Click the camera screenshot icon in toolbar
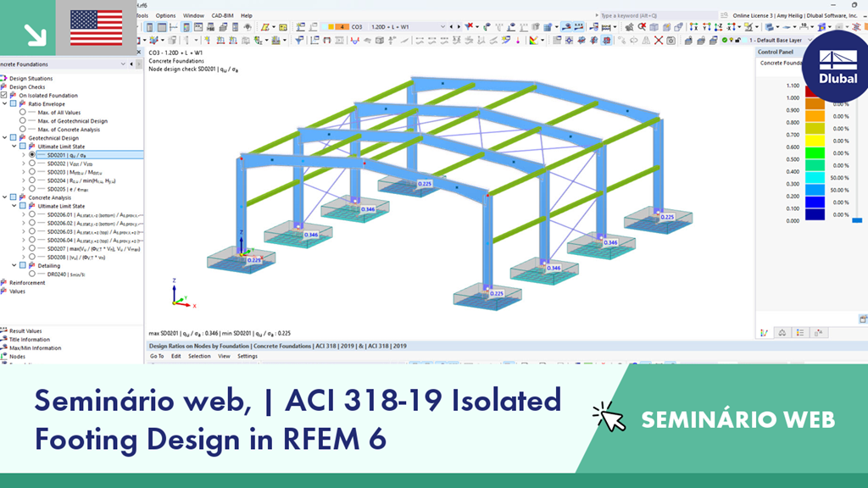Viewport: 868px width, 488px height. click(671, 41)
